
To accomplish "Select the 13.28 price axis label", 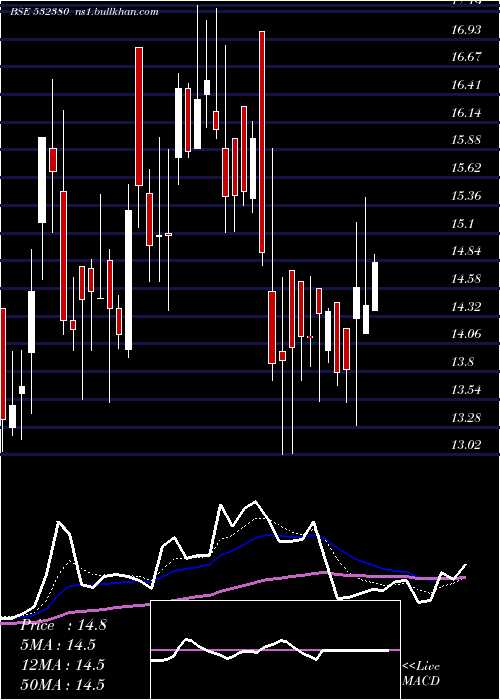I will [x=466, y=418].
